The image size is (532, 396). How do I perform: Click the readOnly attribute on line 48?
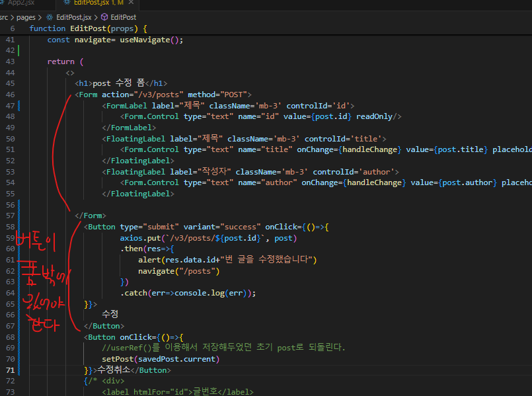click(x=374, y=116)
